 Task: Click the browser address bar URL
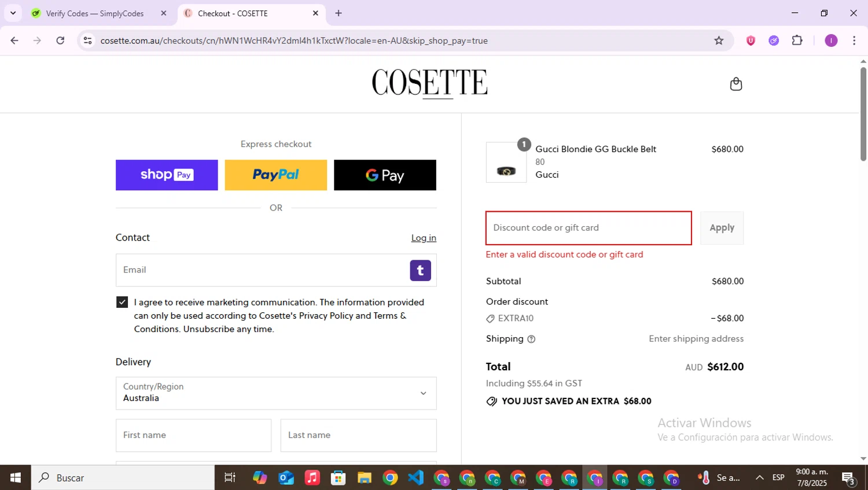[x=294, y=40]
